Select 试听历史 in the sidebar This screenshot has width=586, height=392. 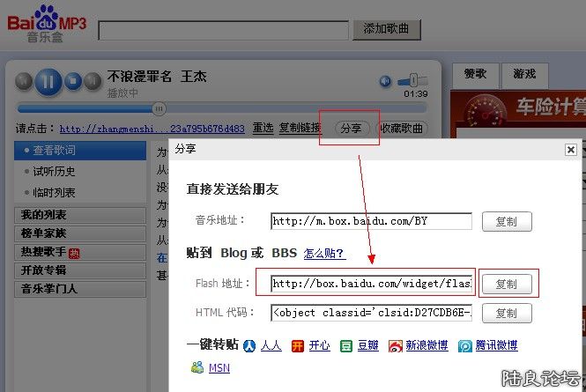54,172
